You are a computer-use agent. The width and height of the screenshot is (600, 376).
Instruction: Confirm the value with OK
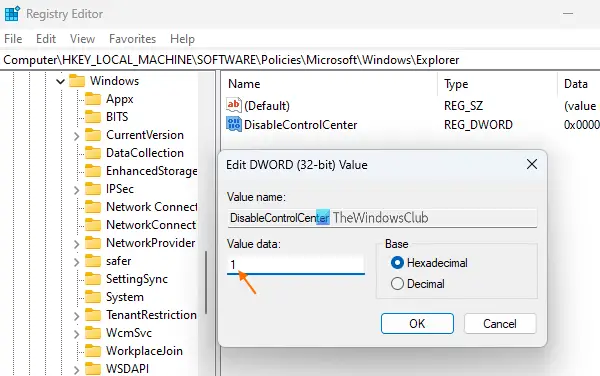417,324
